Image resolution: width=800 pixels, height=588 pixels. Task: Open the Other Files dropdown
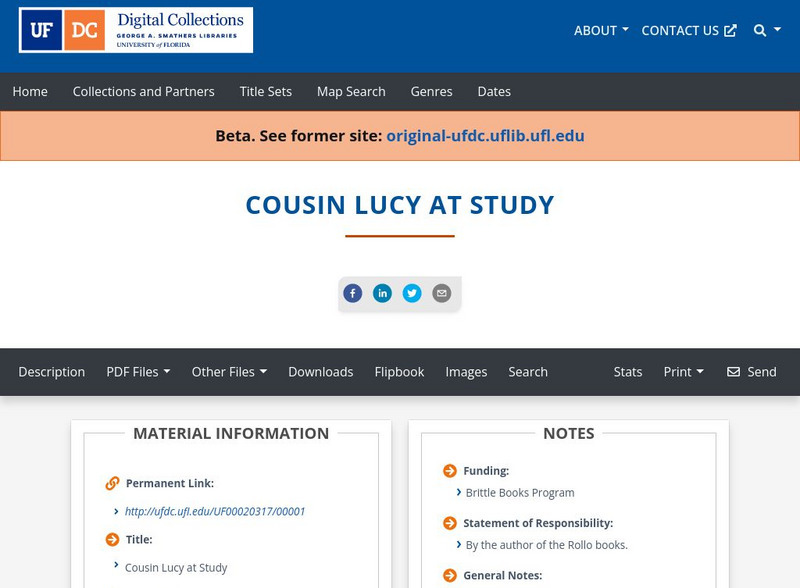click(229, 372)
